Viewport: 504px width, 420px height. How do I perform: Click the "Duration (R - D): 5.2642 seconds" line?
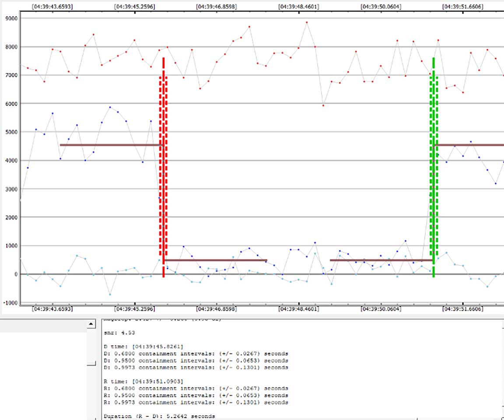point(159,416)
